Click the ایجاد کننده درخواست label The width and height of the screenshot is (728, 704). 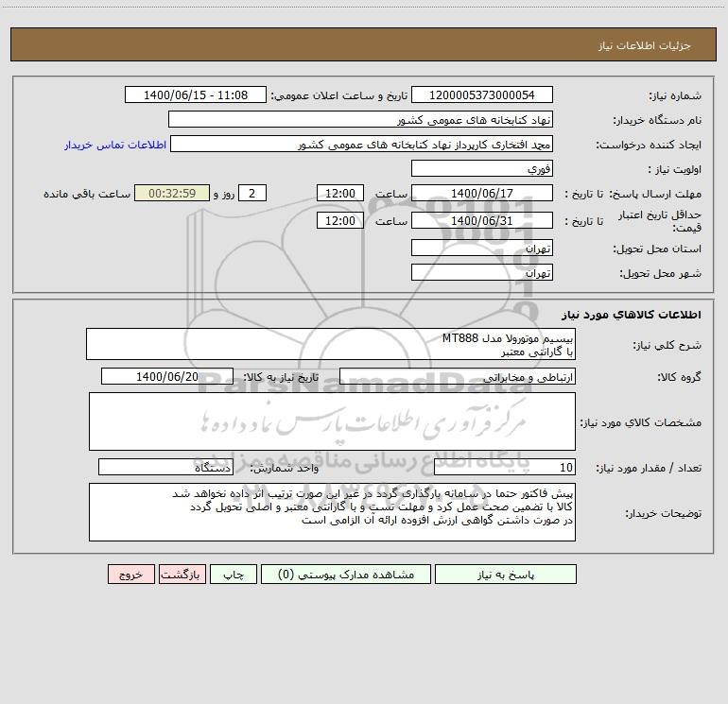(649, 145)
